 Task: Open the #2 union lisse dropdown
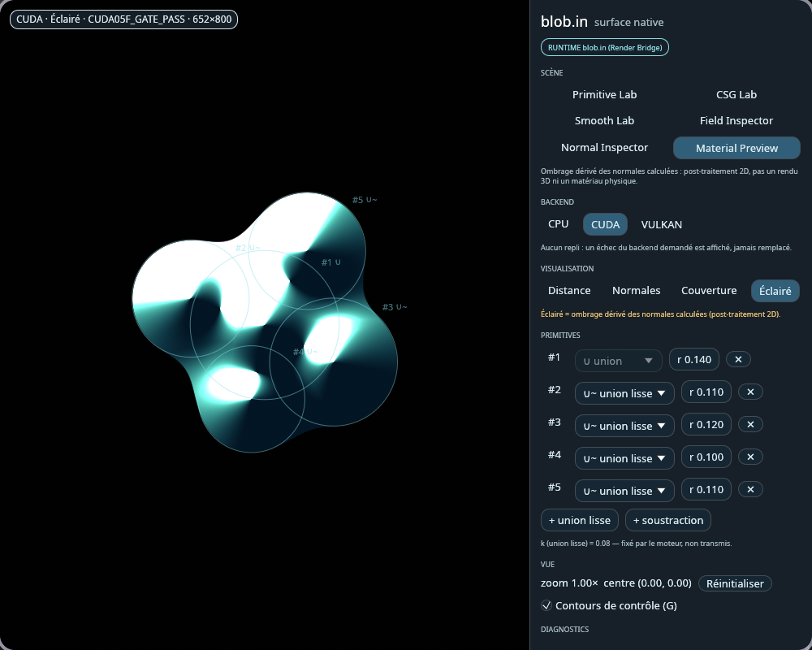tap(624, 393)
